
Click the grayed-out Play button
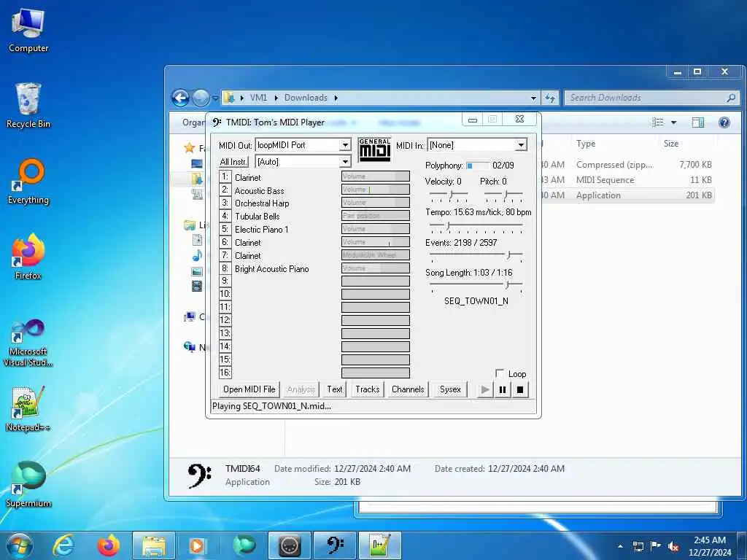(484, 389)
